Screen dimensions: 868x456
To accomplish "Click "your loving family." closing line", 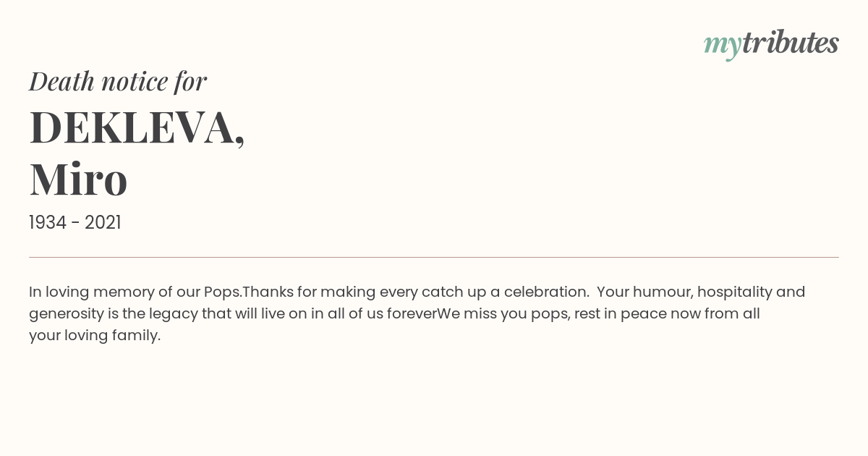I will 95,336.
